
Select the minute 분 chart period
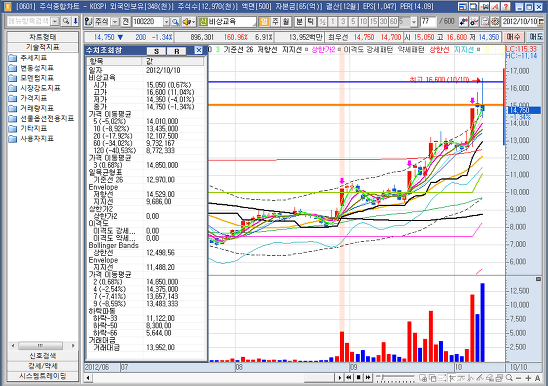pos(300,22)
